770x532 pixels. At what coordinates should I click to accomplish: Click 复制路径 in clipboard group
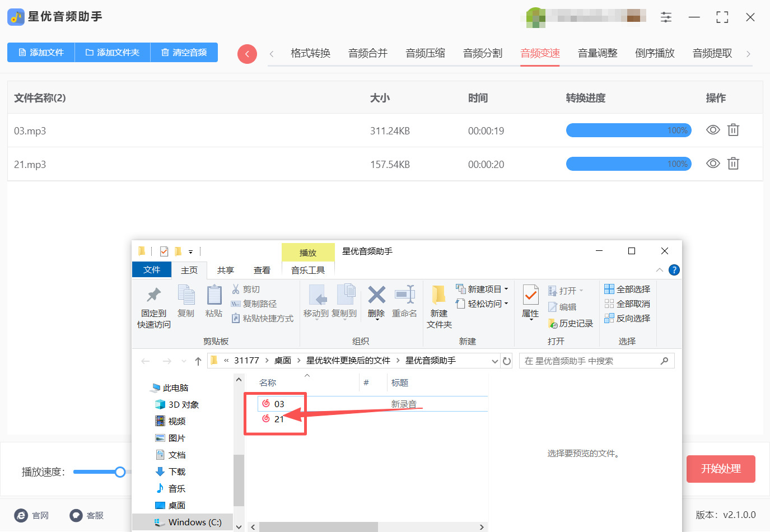(x=254, y=304)
